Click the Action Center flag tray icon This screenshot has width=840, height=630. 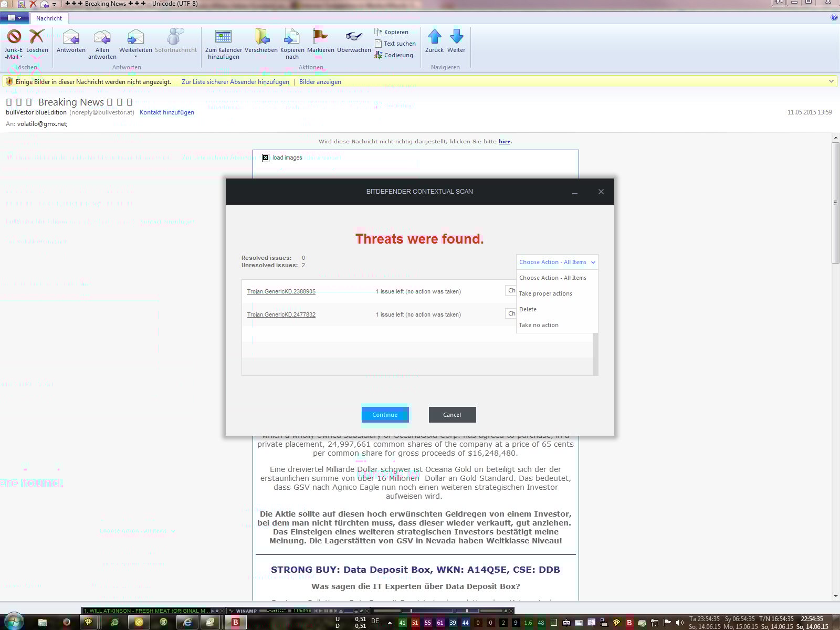click(667, 623)
